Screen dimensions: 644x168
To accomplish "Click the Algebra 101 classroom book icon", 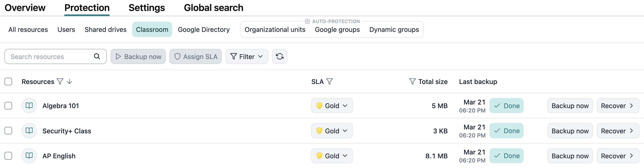I will tap(29, 106).
